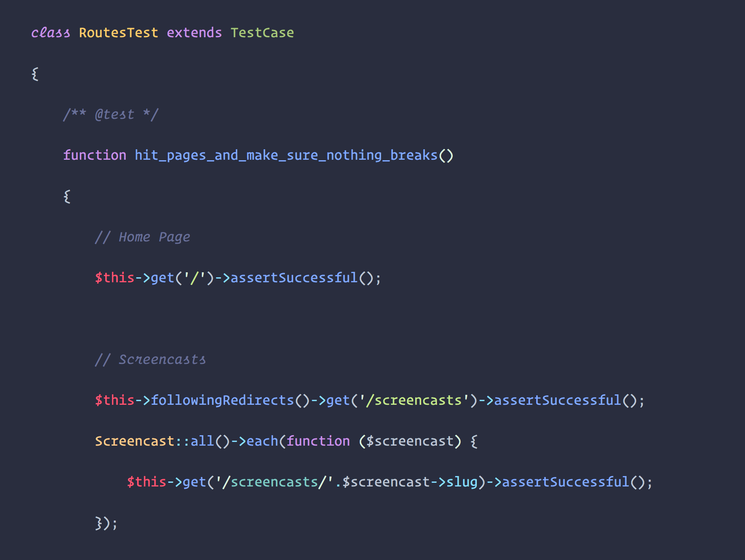745x560 pixels.
Task: Select the TestCase parent class
Action: coord(262,33)
